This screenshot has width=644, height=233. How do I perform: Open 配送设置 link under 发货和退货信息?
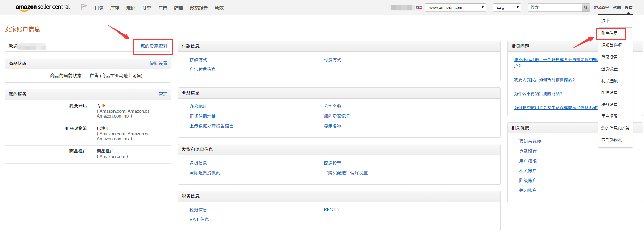(332, 163)
